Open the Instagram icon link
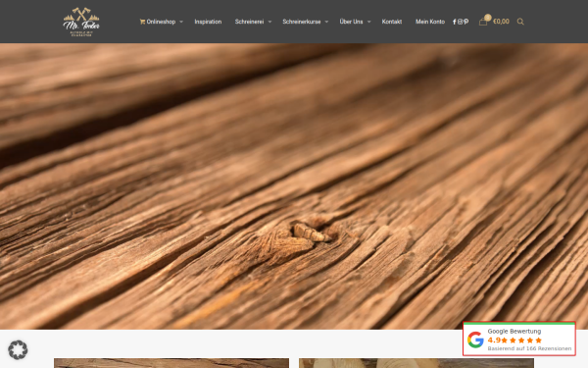This screenshot has height=368, width=588. pyautogui.click(x=461, y=22)
